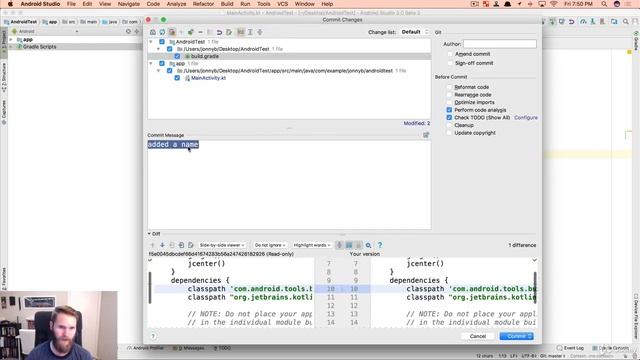Open the VCS menu
The image size is (640, 360).
tap(282, 4)
